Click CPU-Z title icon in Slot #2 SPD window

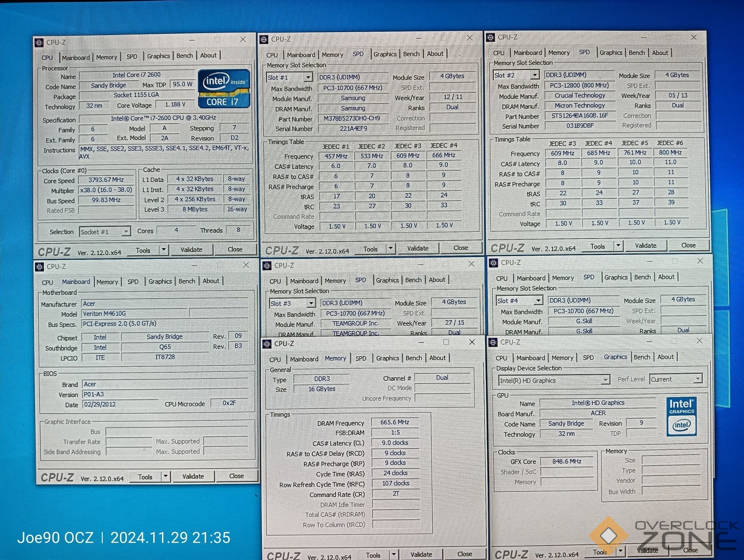(x=491, y=37)
